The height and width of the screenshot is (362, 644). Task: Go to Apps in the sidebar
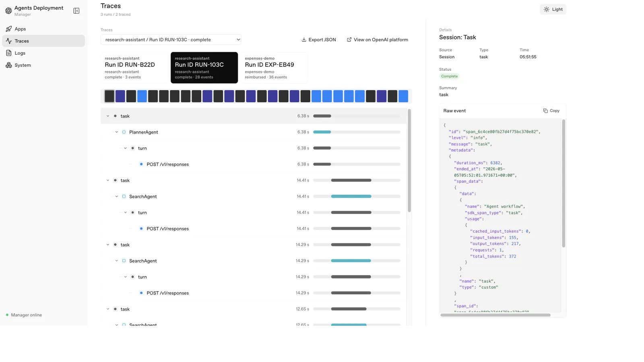pyautogui.click(x=43, y=29)
